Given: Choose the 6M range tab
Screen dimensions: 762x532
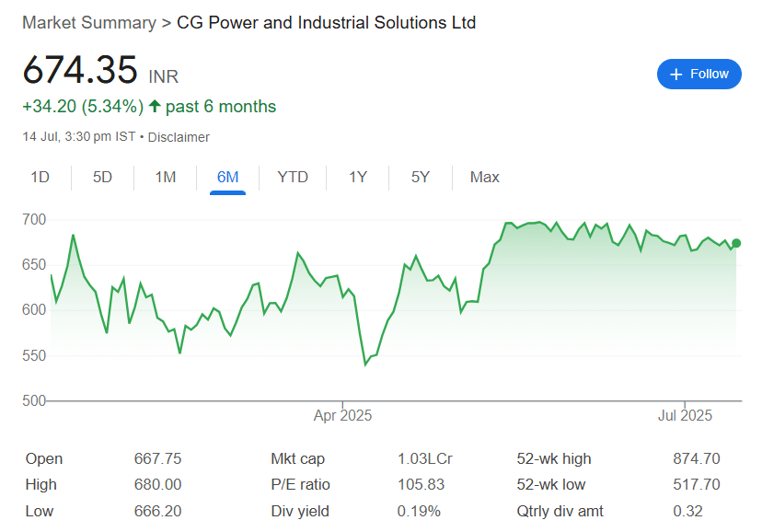Looking at the screenshot, I should point(227,177).
